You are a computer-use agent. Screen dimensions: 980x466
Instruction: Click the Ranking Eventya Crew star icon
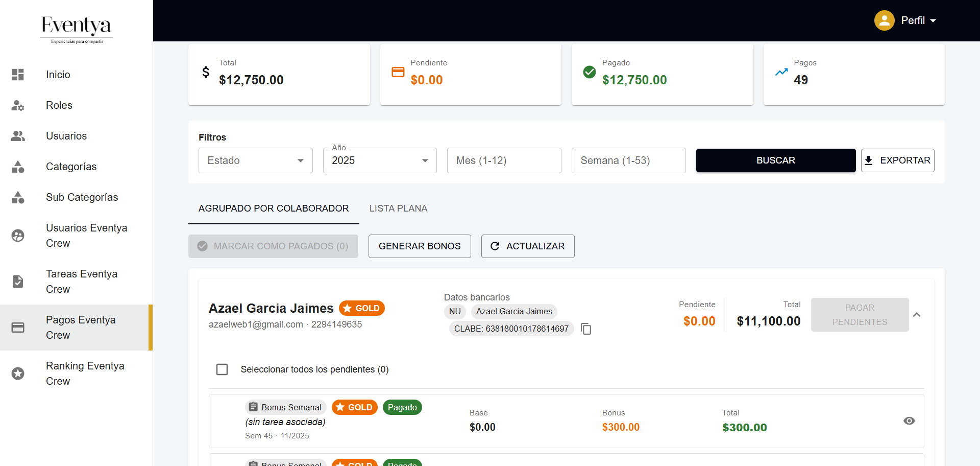point(18,374)
